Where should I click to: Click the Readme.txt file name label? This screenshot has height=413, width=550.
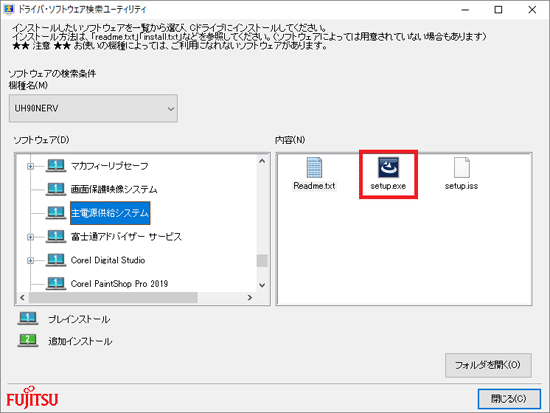click(314, 186)
